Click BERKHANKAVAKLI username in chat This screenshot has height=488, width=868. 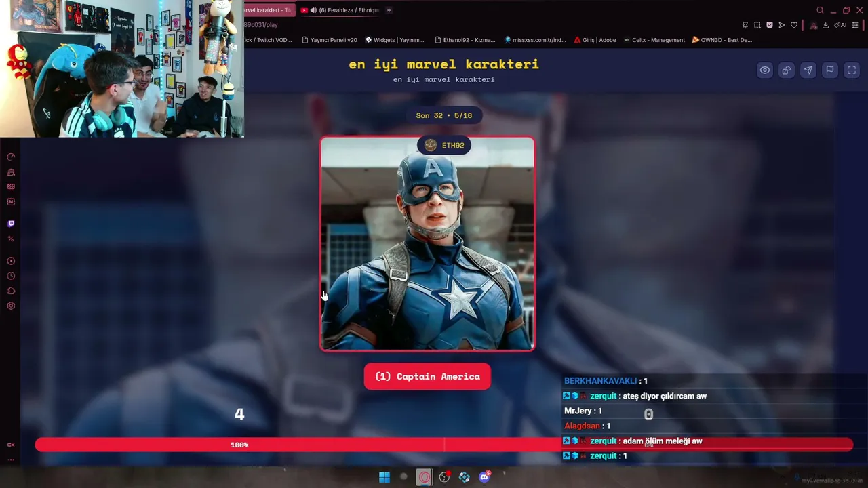point(600,381)
